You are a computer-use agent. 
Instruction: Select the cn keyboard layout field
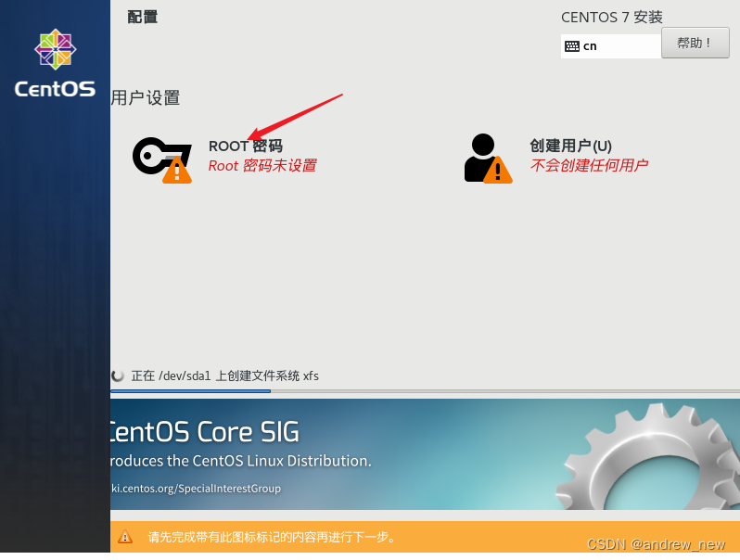pyautogui.click(x=611, y=46)
